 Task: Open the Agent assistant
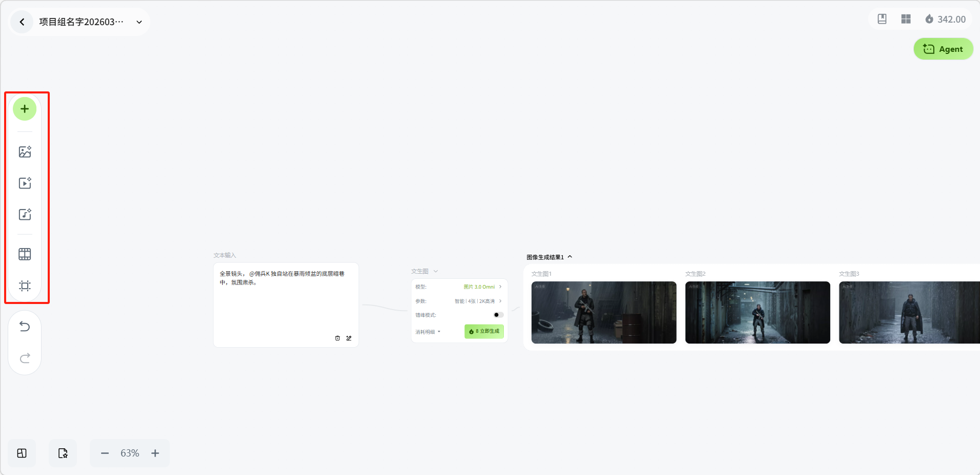coord(943,49)
